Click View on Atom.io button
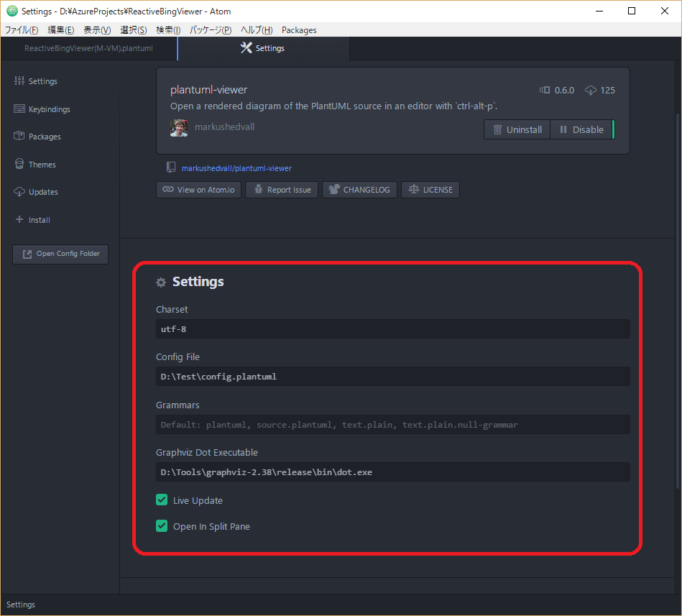 198,190
